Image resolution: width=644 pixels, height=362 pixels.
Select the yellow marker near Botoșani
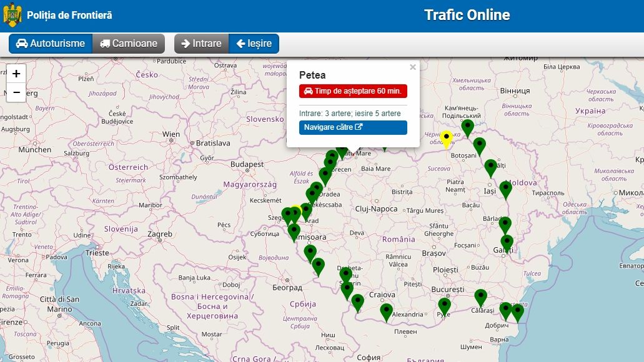pos(446,139)
